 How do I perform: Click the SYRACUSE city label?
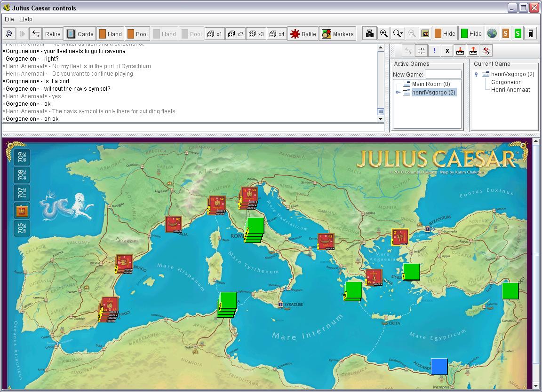(294, 304)
